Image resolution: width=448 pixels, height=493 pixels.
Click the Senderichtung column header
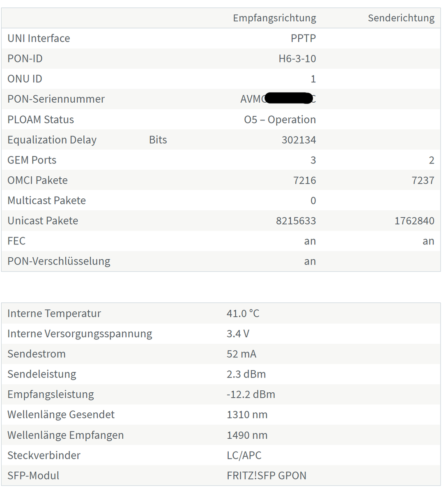pyautogui.click(x=401, y=18)
